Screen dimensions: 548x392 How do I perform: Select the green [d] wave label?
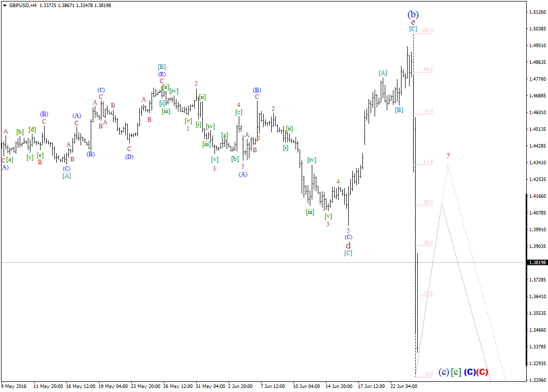tap(32, 129)
